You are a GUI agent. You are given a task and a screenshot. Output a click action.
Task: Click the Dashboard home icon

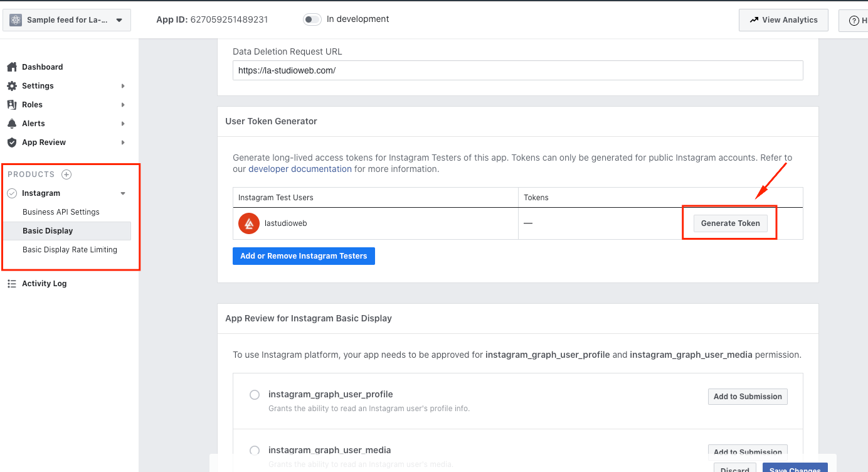click(11, 67)
